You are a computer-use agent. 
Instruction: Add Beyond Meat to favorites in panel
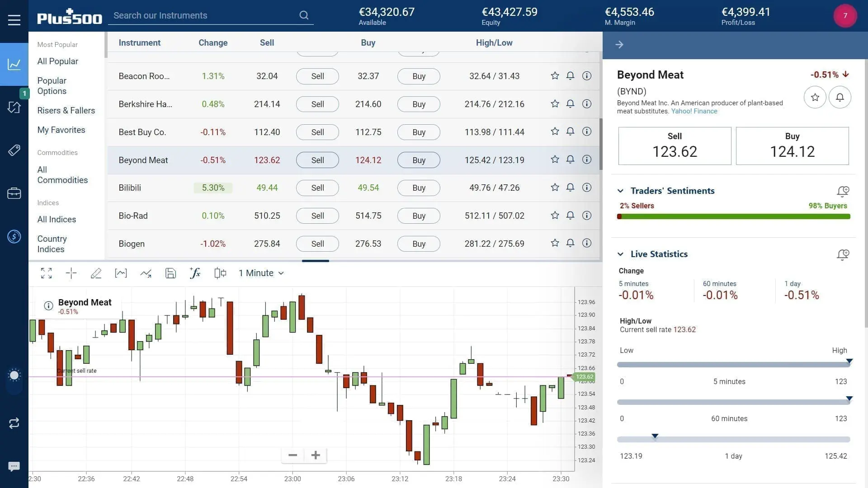click(x=815, y=97)
